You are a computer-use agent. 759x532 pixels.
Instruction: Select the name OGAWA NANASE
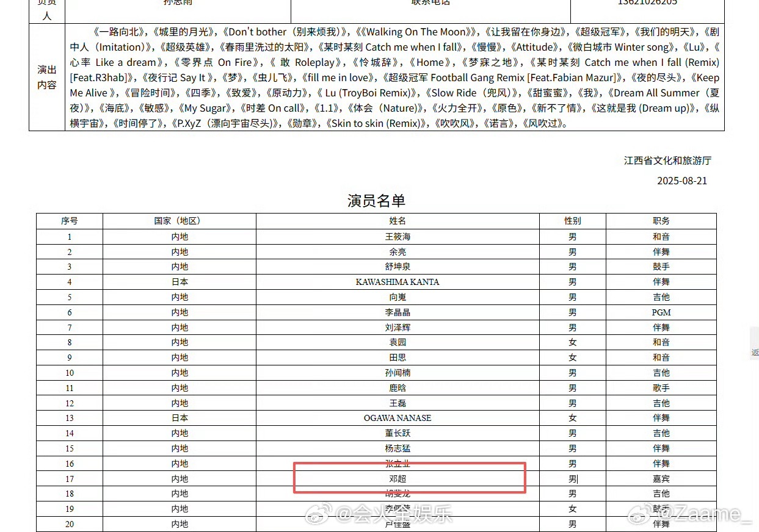tap(398, 418)
